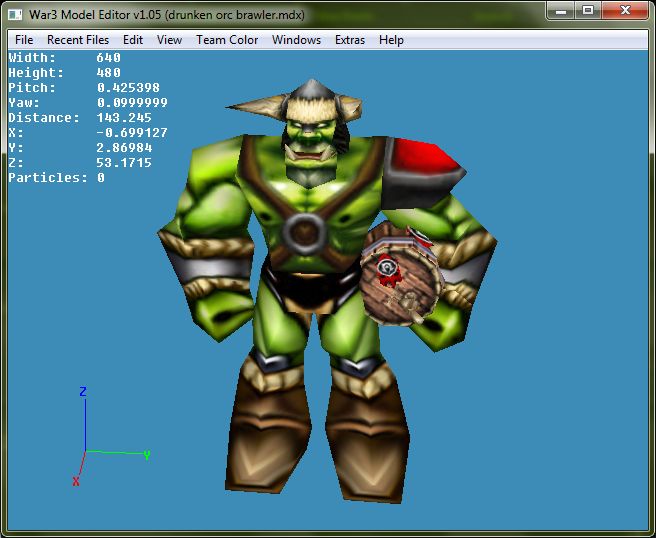Click the War3 Model Editor title bar icon

point(15,15)
